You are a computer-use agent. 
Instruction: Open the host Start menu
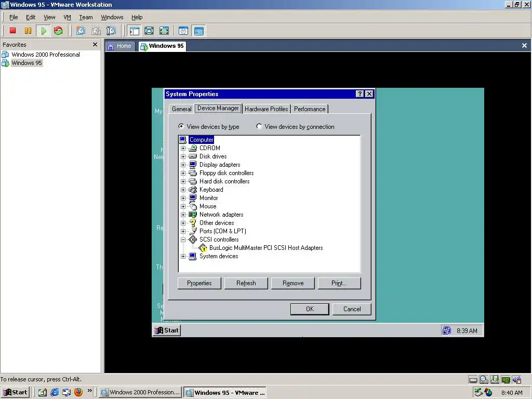pyautogui.click(x=15, y=393)
